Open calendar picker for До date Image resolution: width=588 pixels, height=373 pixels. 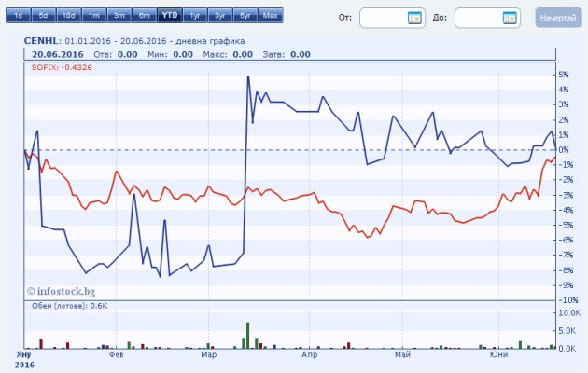point(510,18)
